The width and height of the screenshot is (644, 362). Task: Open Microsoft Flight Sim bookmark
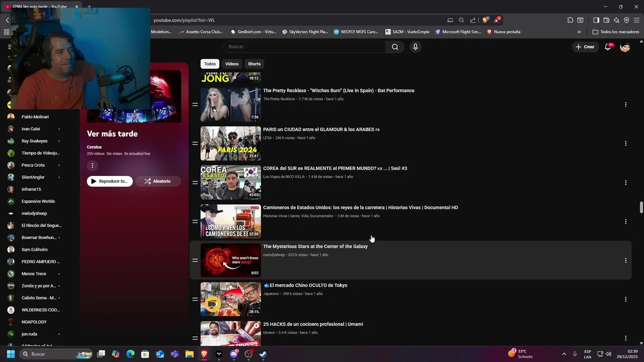point(458,32)
